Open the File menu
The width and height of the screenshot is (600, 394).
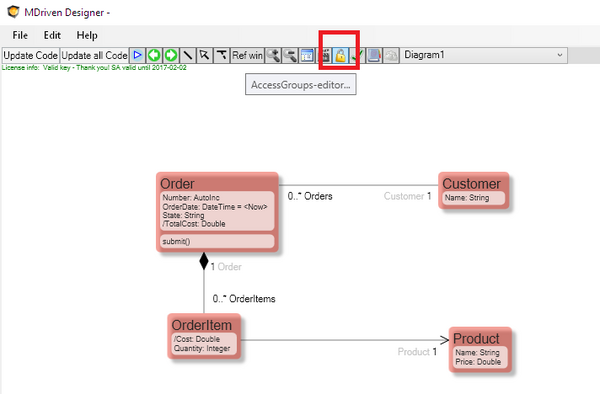[20, 35]
